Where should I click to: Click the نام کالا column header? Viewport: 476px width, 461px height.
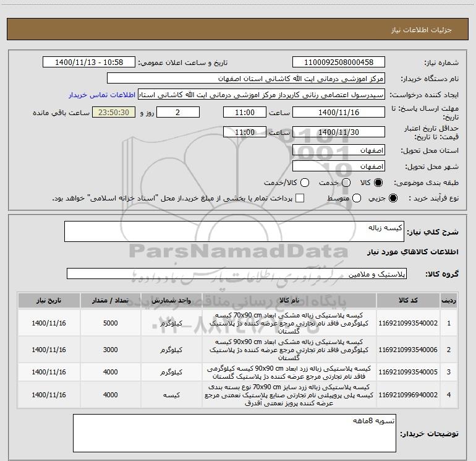click(x=289, y=301)
